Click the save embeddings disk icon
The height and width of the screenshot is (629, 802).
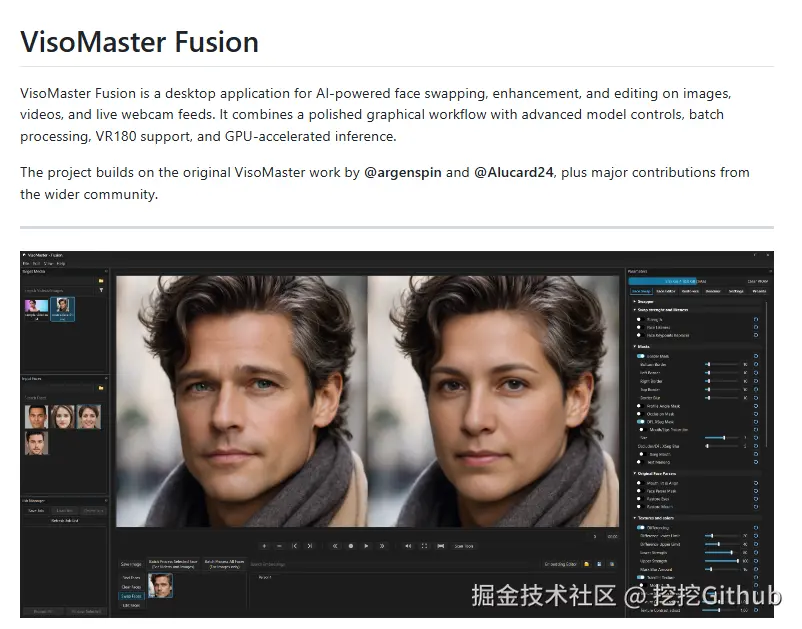[x=599, y=564]
